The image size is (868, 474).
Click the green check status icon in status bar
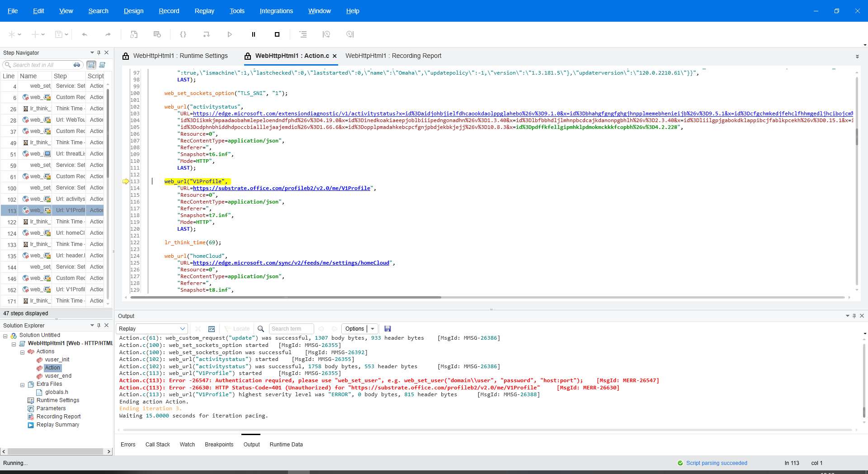pyautogui.click(x=680, y=463)
